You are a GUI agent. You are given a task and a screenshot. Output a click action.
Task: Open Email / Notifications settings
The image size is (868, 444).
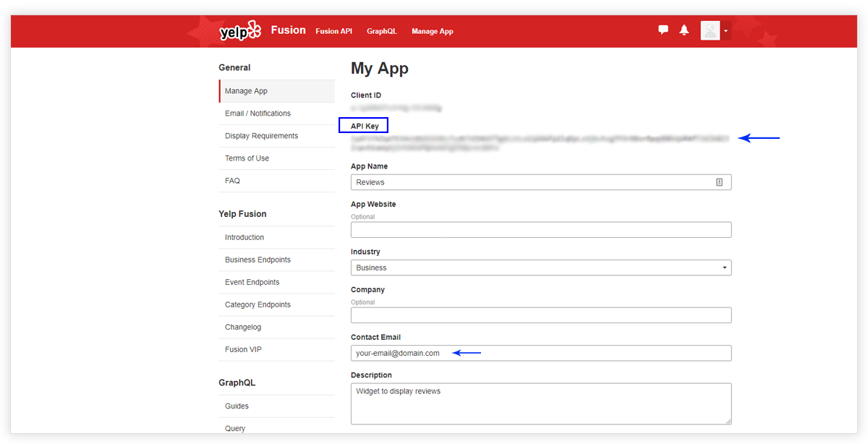coord(258,114)
